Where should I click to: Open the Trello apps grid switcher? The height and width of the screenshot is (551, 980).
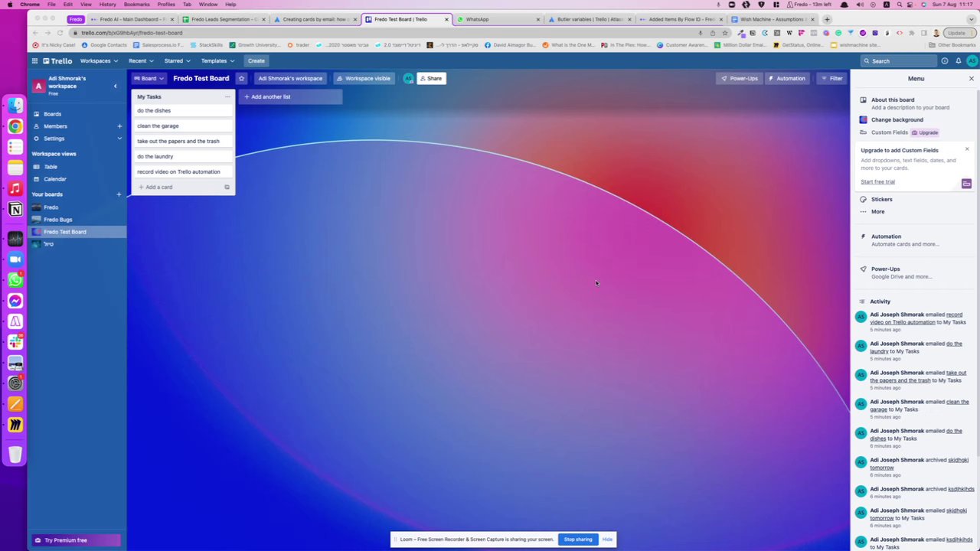(34, 60)
